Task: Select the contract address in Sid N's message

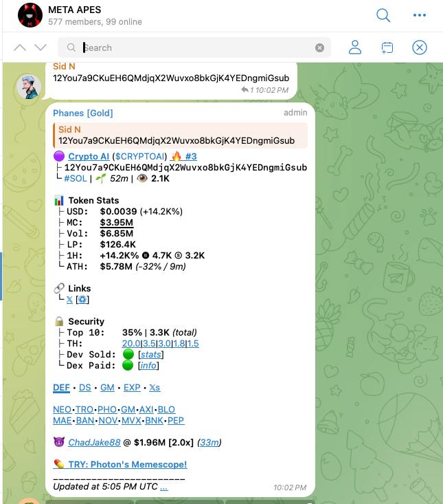Action: point(171,78)
